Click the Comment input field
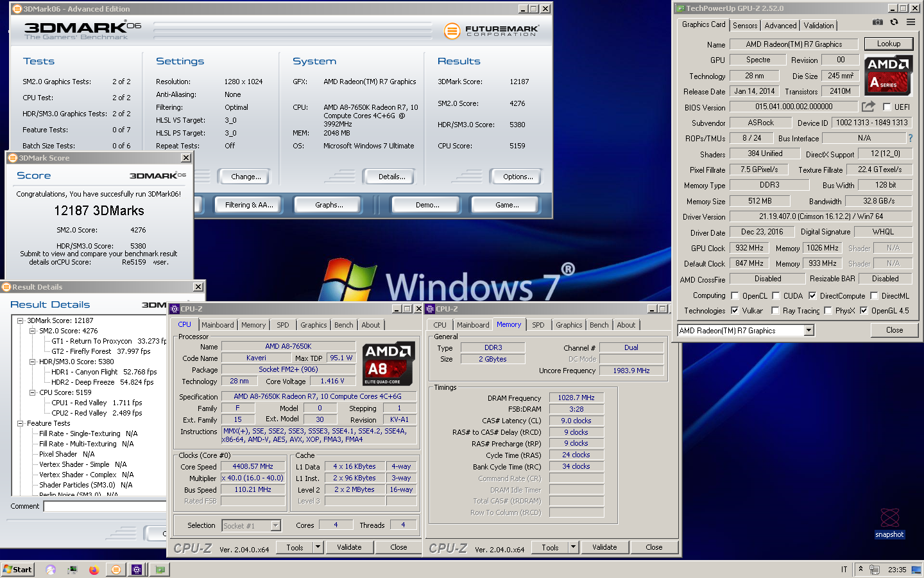 click(x=105, y=506)
